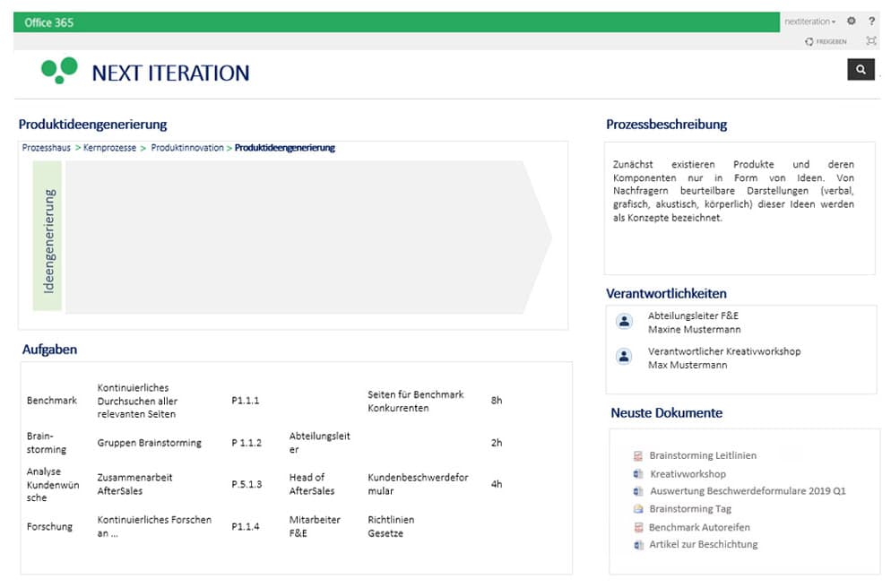Click the Brainstorming Leitlinien file icon
The image size is (891, 588).
point(638,455)
